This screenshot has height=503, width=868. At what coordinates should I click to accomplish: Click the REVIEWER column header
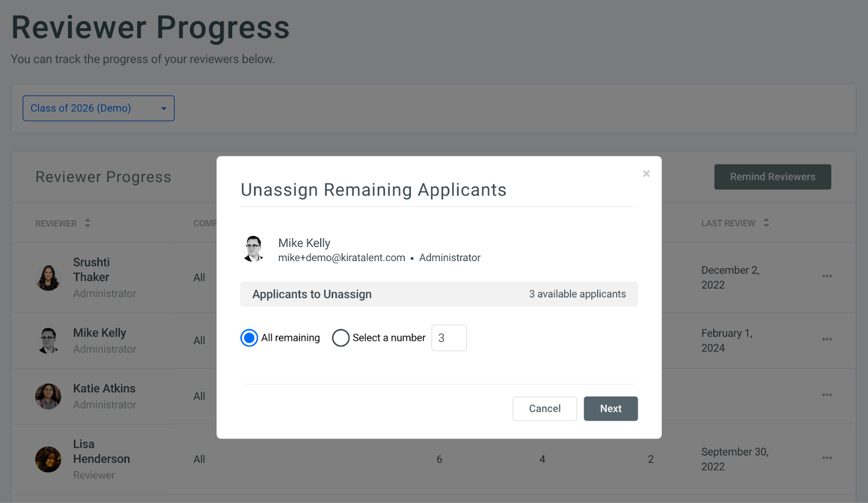click(x=56, y=224)
